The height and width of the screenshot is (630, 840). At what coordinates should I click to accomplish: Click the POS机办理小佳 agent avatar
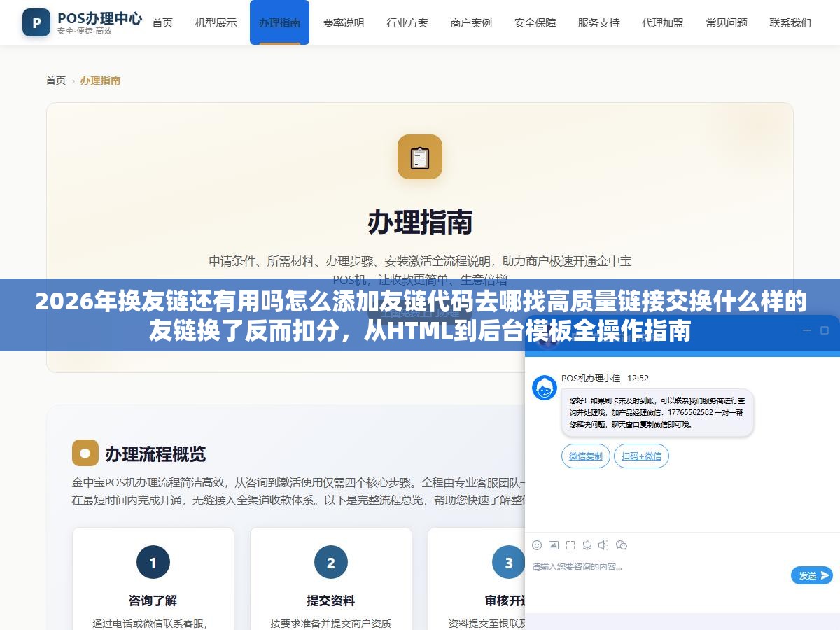point(545,388)
